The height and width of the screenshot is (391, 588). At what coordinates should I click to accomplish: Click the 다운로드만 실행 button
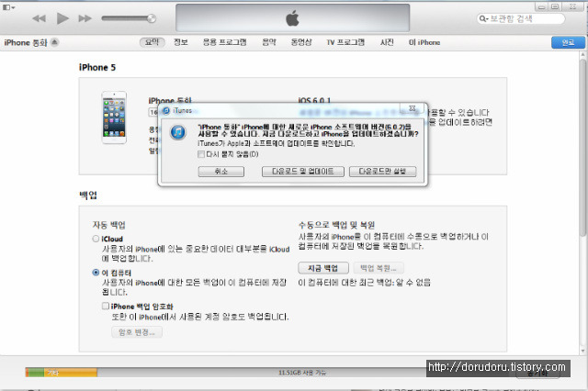(382, 172)
